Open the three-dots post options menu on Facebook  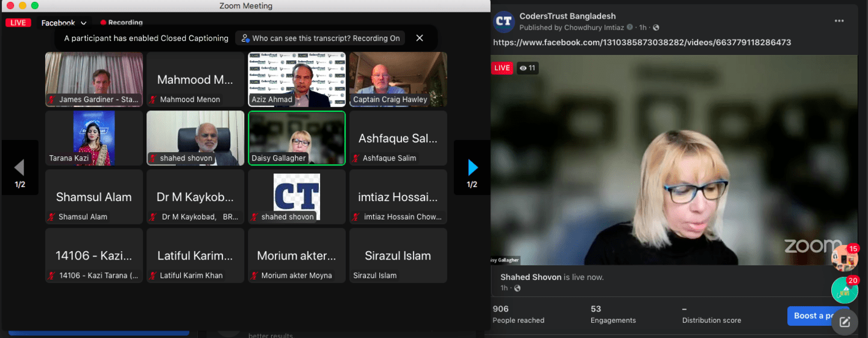pos(839,21)
